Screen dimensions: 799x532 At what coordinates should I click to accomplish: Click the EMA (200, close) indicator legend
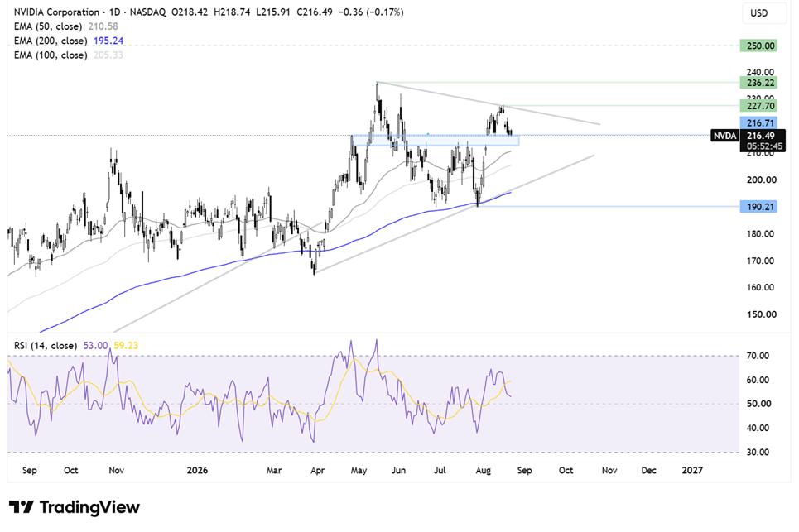(x=51, y=41)
